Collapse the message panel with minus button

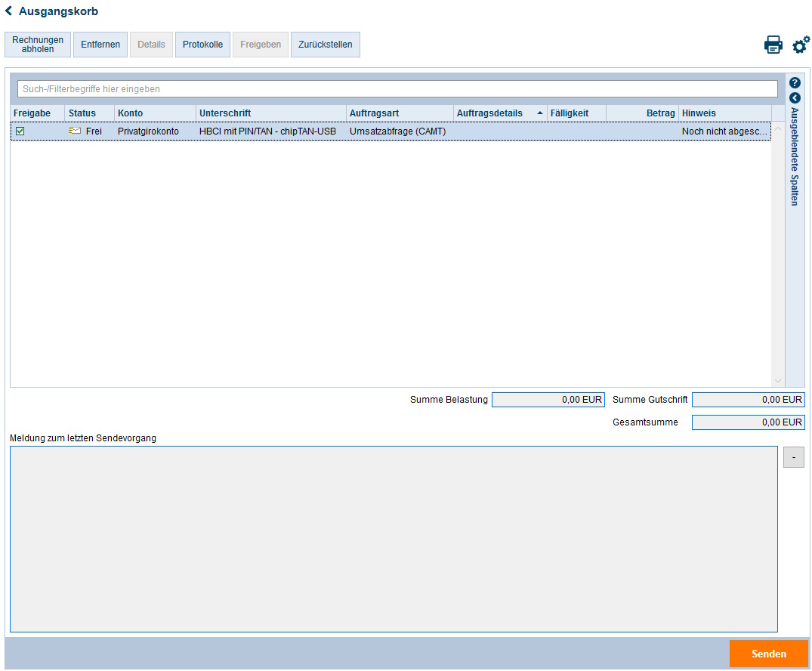click(793, 457)
